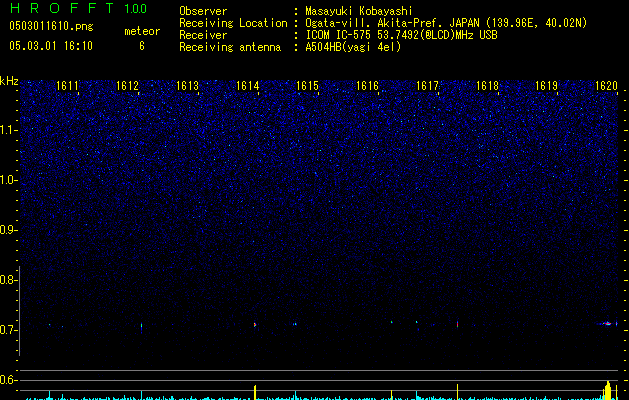Select the 1.0 kHz frequency label
The width and height of the screenshot is (629, 400).
(9, 180)
